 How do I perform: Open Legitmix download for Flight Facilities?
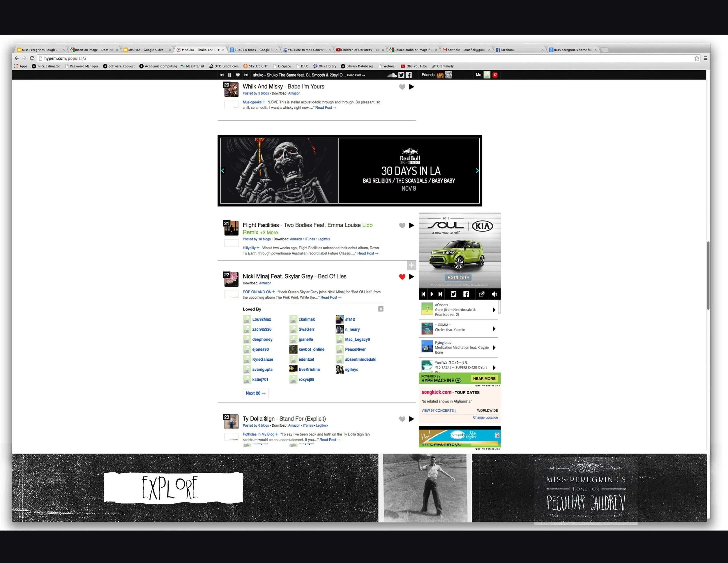pos(324,239)
